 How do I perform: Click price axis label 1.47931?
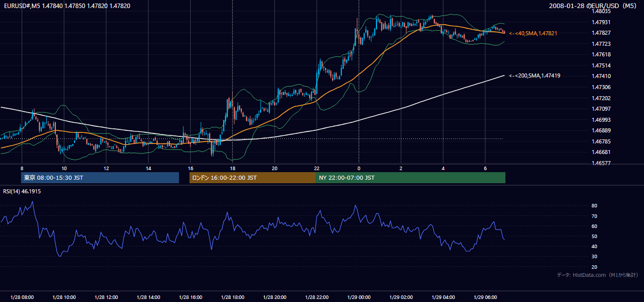(x=602, y=22)
